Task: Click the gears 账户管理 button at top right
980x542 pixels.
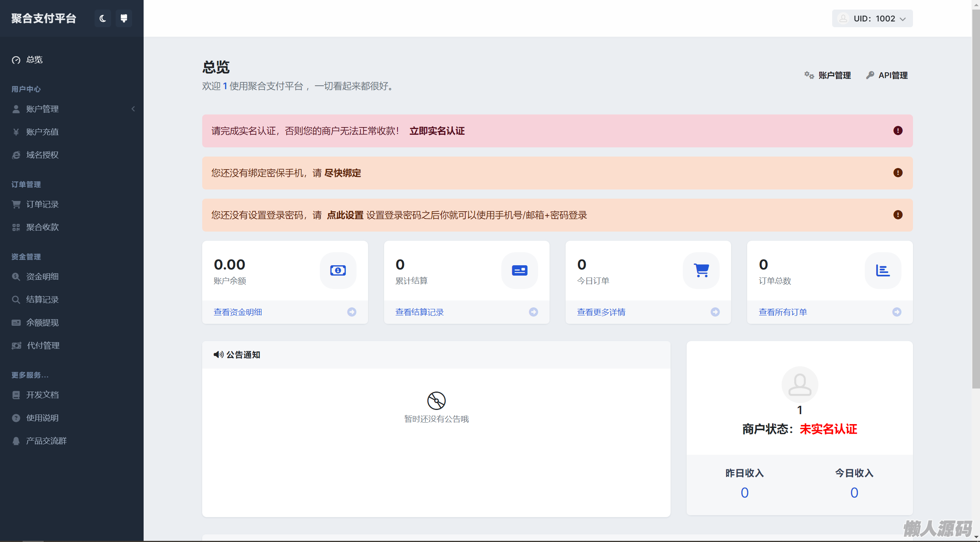Action: (828, 75)
